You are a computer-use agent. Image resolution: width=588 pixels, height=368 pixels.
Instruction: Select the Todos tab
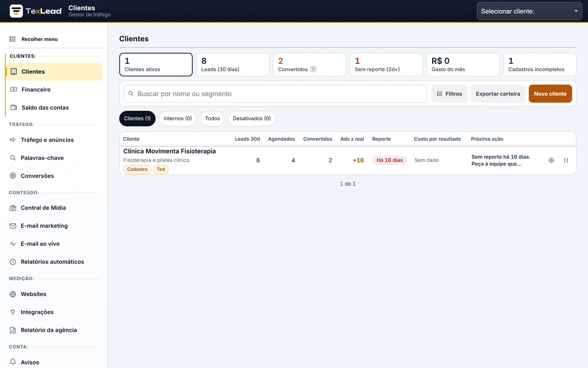point(212,119)
